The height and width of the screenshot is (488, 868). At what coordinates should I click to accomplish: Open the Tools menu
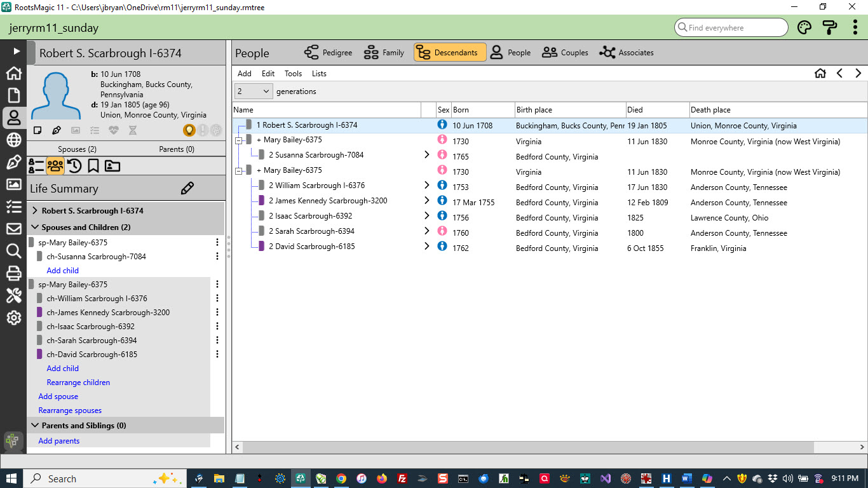(x=293, y=74)
